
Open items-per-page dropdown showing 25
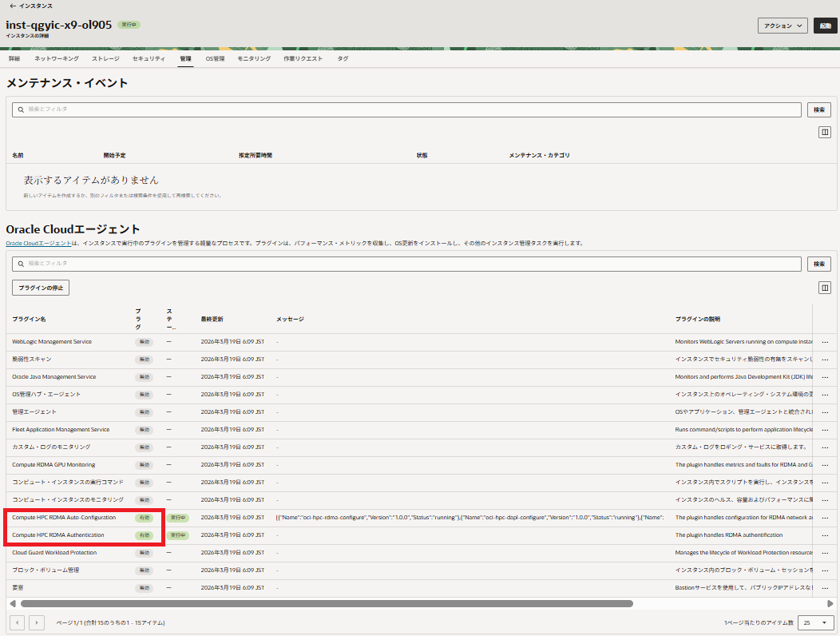[x=815, y=622]
